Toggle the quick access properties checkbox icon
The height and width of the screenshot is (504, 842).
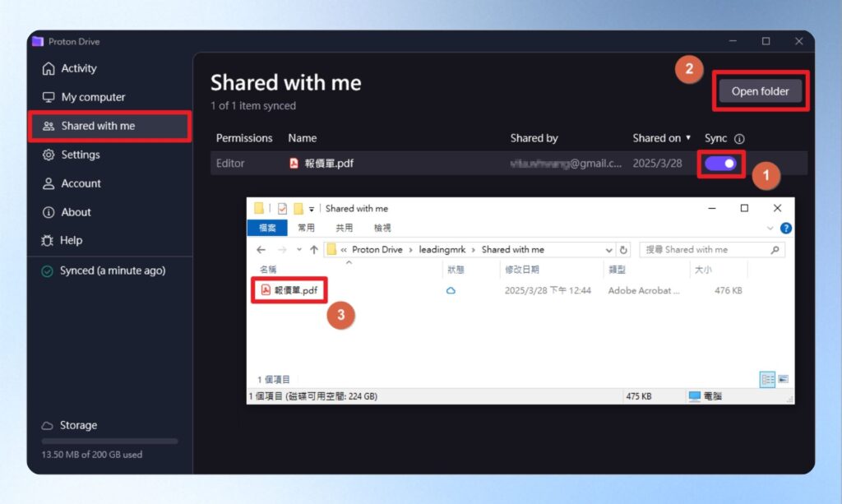tap(282, 209)
